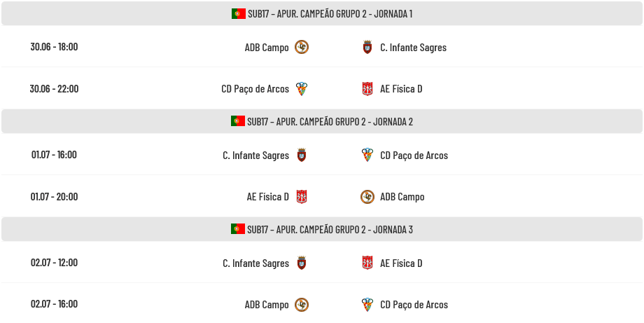Click ADB Campo crest in 02.07 16:00 match

(x=302, y=305)
